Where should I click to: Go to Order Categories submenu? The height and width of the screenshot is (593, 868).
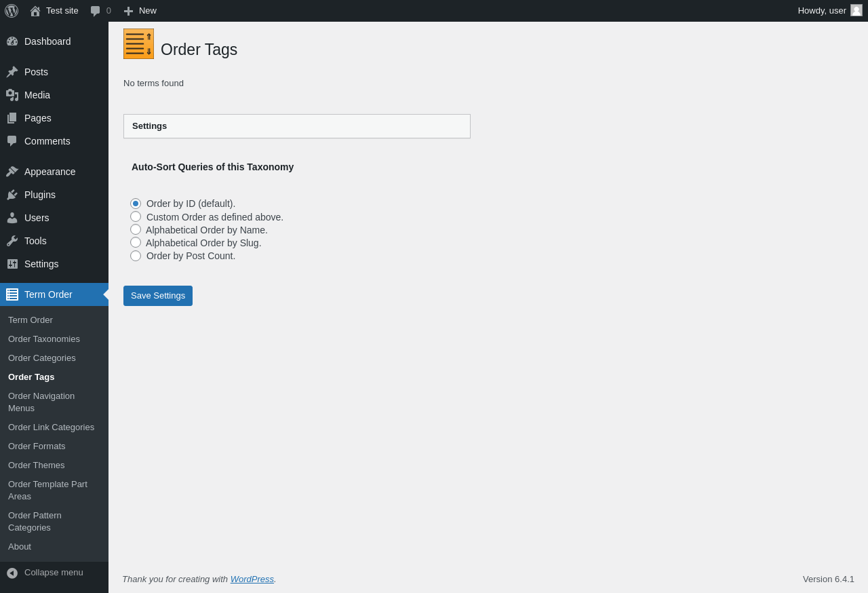coord(42,358)
